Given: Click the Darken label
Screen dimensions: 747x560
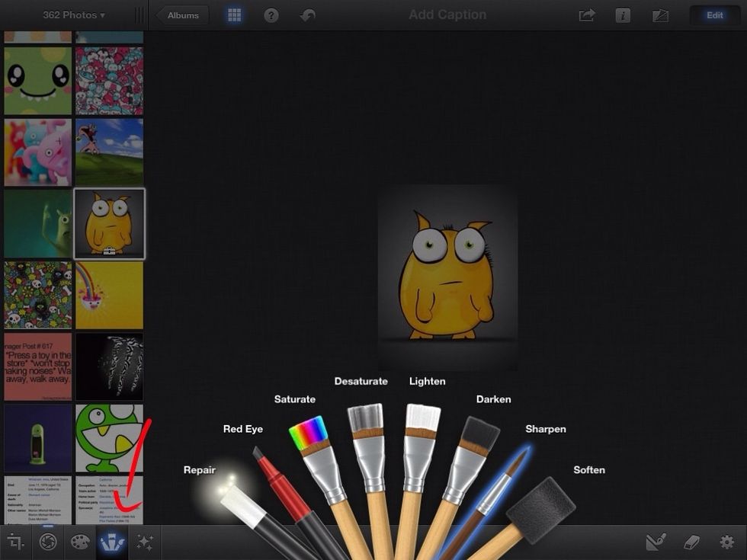Looking at the screenshot, I should point(494,399).
